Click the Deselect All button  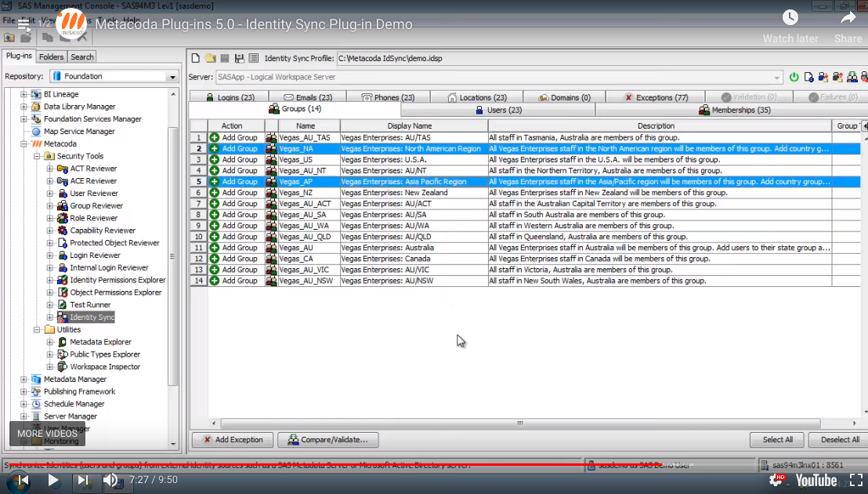click(839, 440)
